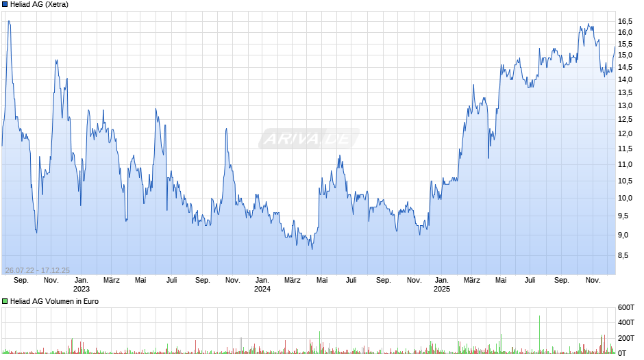This screenshot has height=360, width=644.
Task: Click the green Volumen in Euro legend square
Action: [5, 301]
